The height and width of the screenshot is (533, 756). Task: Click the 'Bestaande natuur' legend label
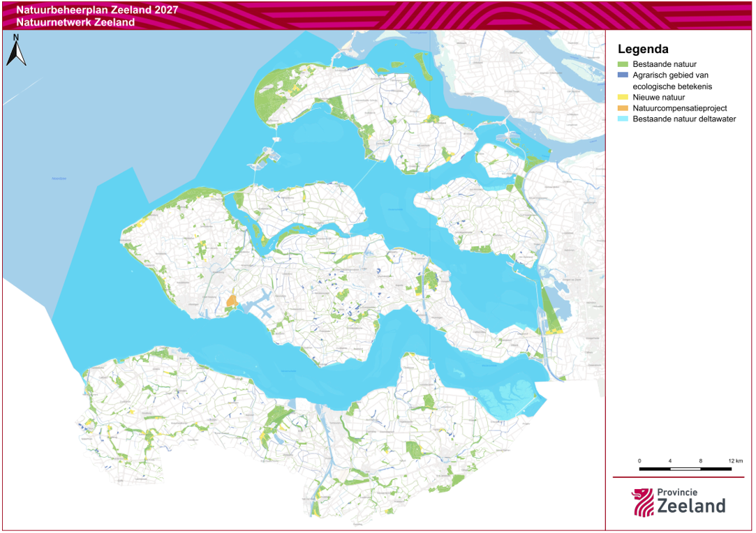click(x=665, y=64)
